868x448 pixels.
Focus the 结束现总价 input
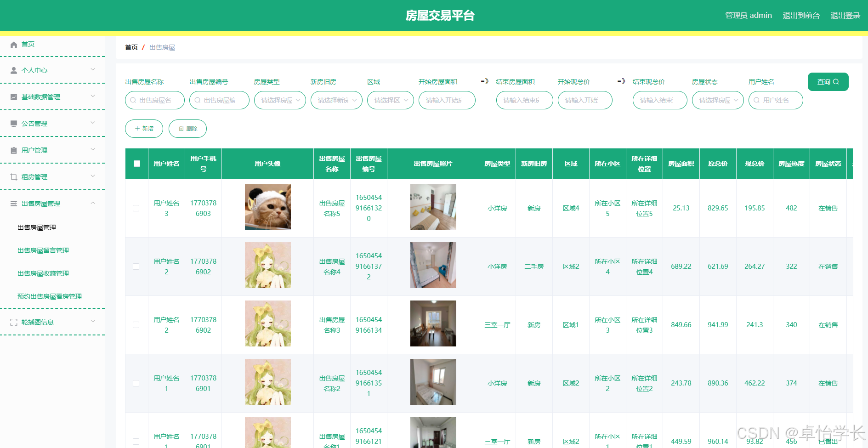[x=660, y=100]
